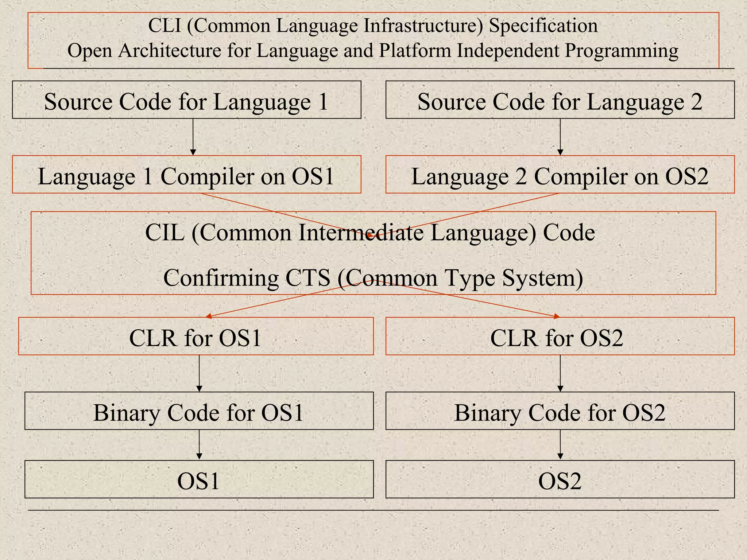Select the OS1 box at bottom

click(x=199, y=480)
